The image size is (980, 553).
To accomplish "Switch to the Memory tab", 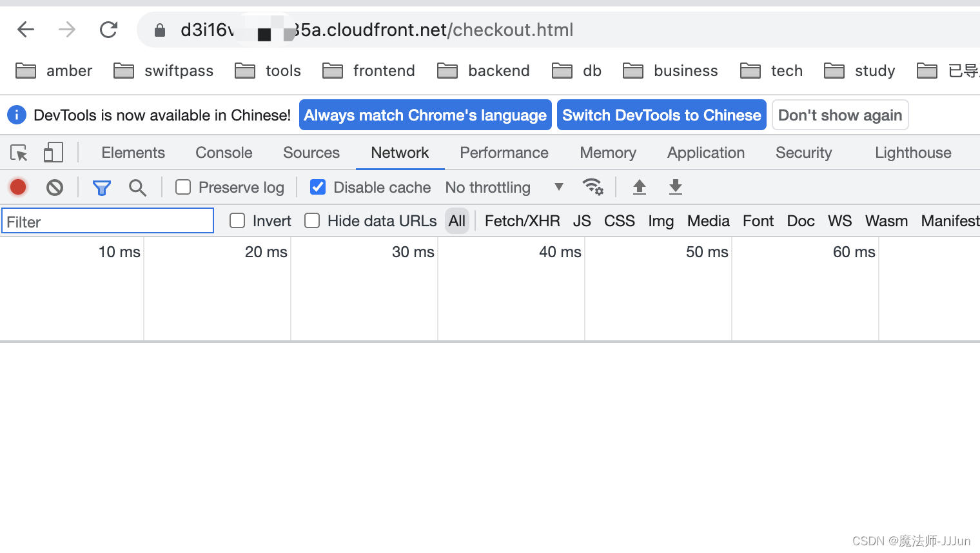I will [608, 153].
